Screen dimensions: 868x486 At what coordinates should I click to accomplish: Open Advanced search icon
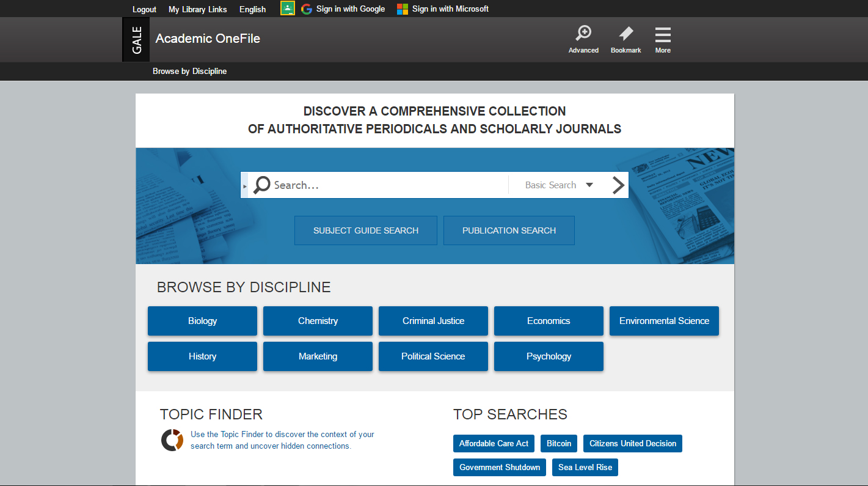pyautogui.click(x=583, y=34)
